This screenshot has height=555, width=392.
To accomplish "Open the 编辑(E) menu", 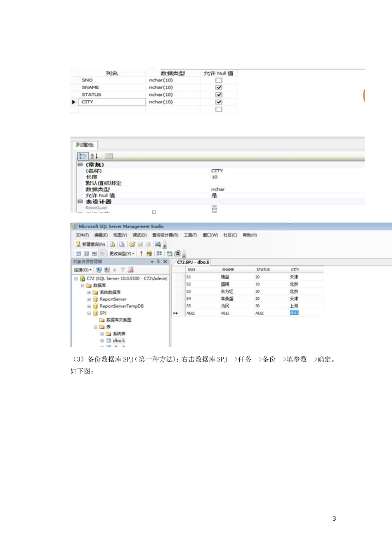I will [101, 235].
